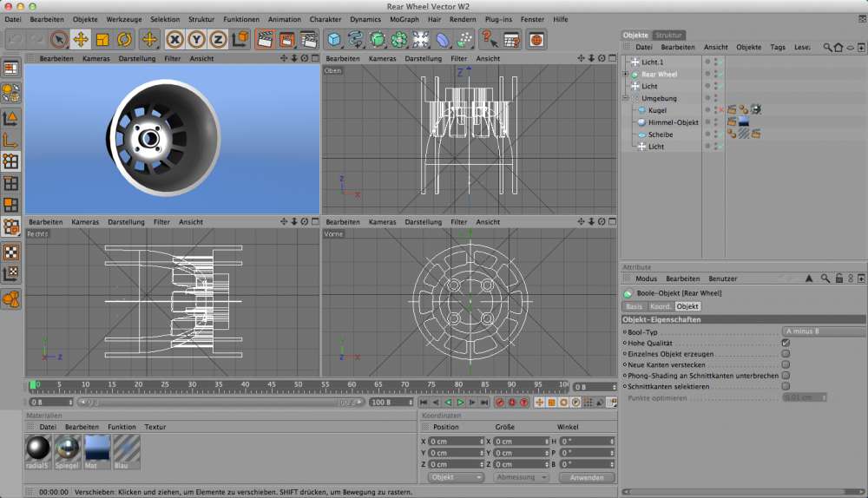Enable Einzelnes Objekt erzeugen checkbox
The height and width of the screenshot is (498, 868).
786,354
